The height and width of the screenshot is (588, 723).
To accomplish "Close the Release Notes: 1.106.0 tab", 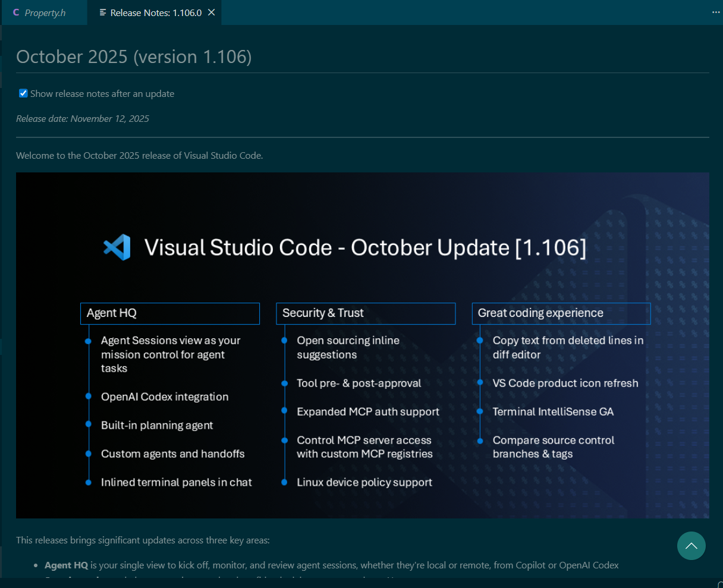I will pos(211,12).
